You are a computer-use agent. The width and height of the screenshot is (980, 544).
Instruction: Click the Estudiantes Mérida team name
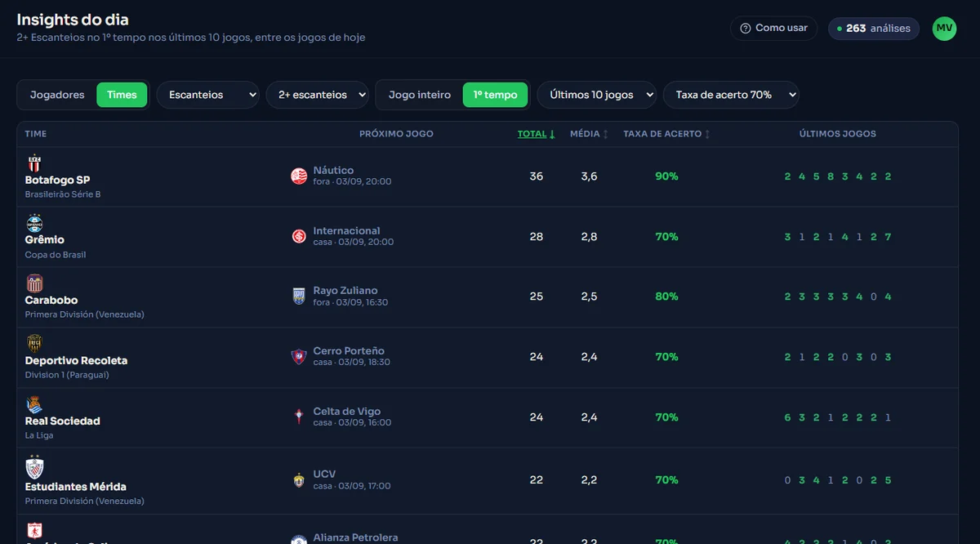(x=75, y=487)
